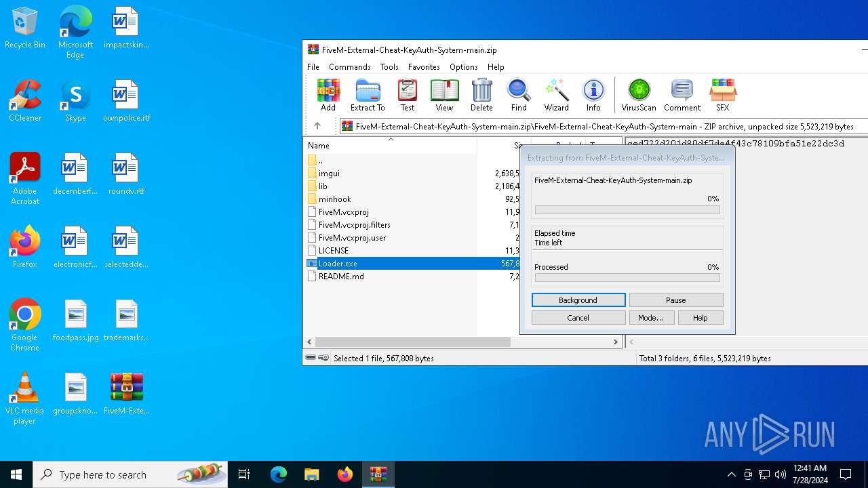This screenshot has height=488, width=868.
Task: Open the Find magnifier tool
Action: click(x=519, y=95)
